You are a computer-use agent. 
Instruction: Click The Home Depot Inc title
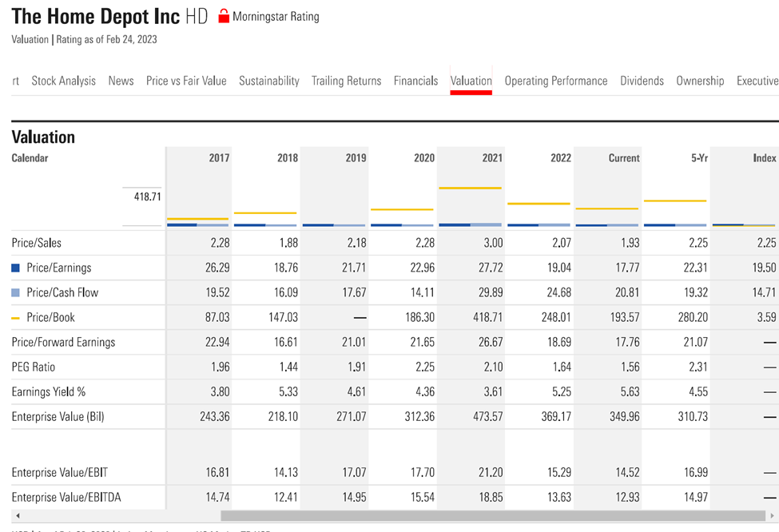pyautogui.click(x=95, y=17)
